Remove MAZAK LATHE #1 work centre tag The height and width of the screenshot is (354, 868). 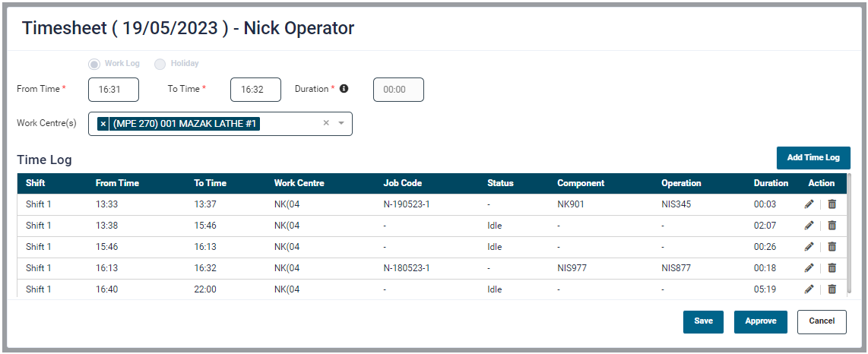[103, 124]
